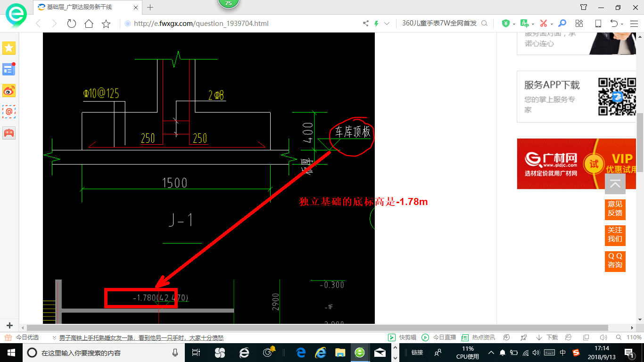
Task: Show hidden system tray icons chevron
Action: tap(491, 352)
